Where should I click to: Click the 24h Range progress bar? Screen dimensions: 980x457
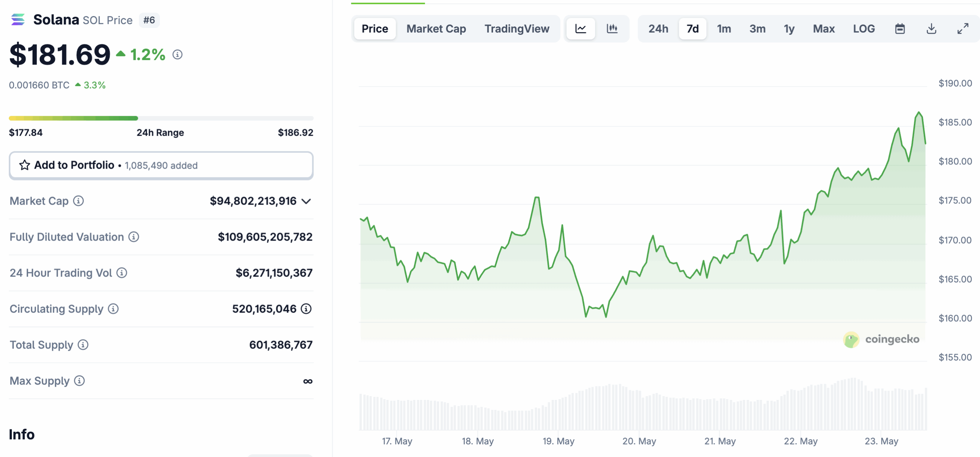click(161, 118)
